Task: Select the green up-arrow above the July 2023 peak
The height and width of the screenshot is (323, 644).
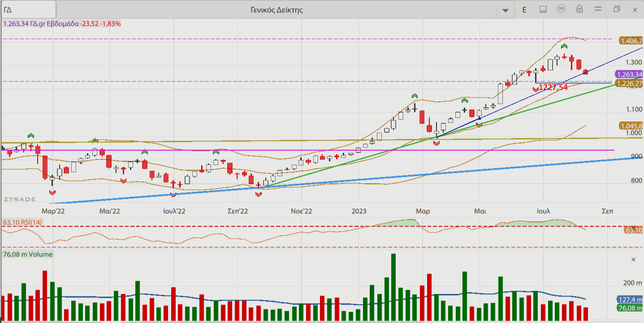Action: [565, 46]
